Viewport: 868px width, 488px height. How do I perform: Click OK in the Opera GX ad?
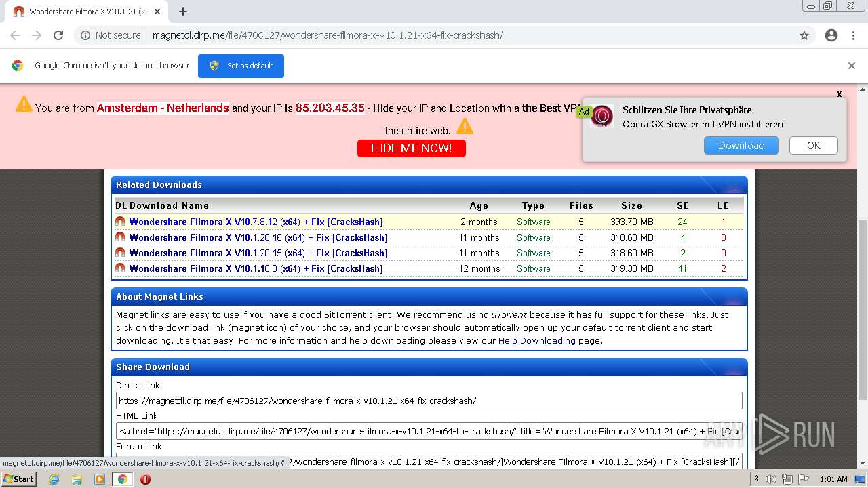(814, 146)
